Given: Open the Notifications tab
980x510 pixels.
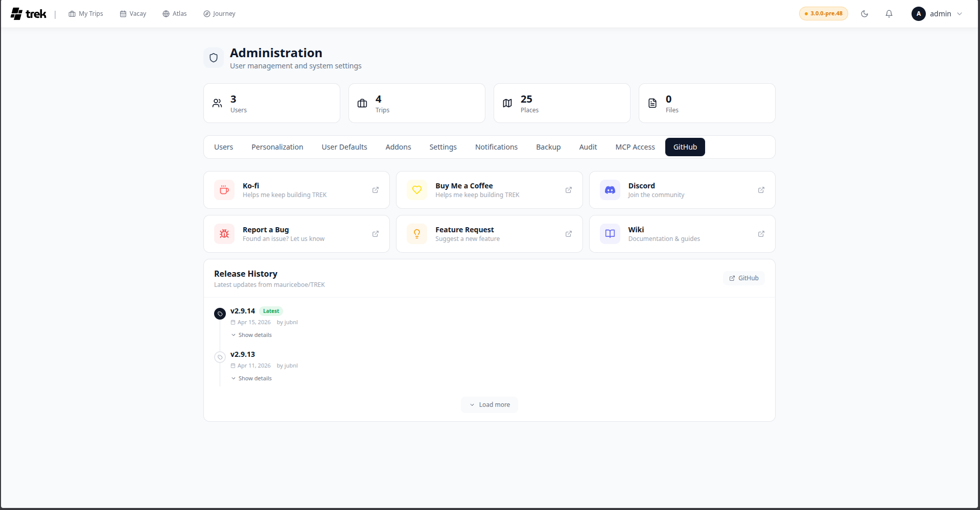Looking at the screenshot, I should click(x=496, y=147).
